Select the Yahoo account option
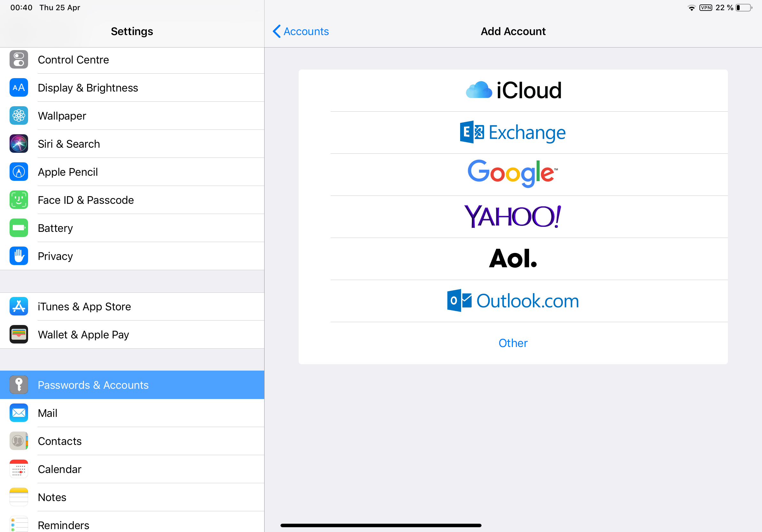The height and width of the screenshot is (532, 762). click(514, 217)
